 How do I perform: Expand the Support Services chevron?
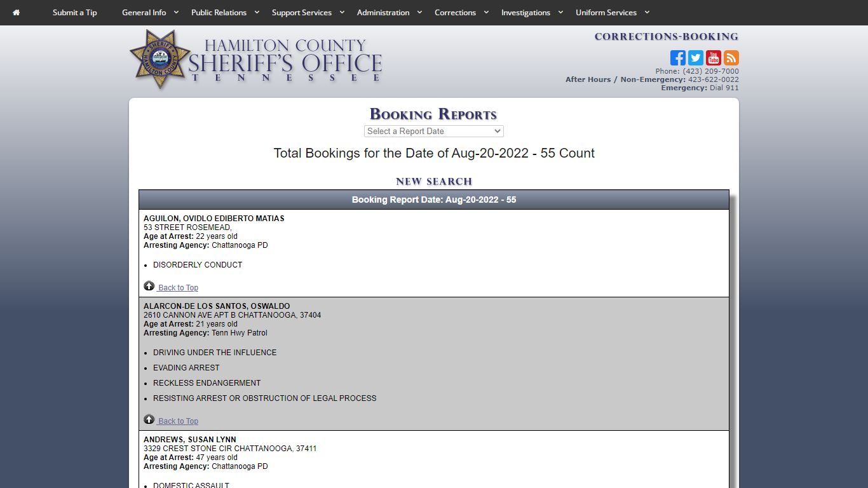click(x=342, y=13)
